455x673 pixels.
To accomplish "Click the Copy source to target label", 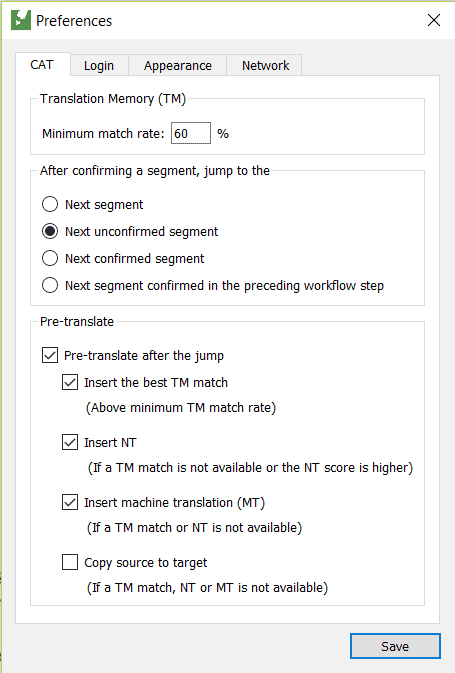I will click(146, 563).
